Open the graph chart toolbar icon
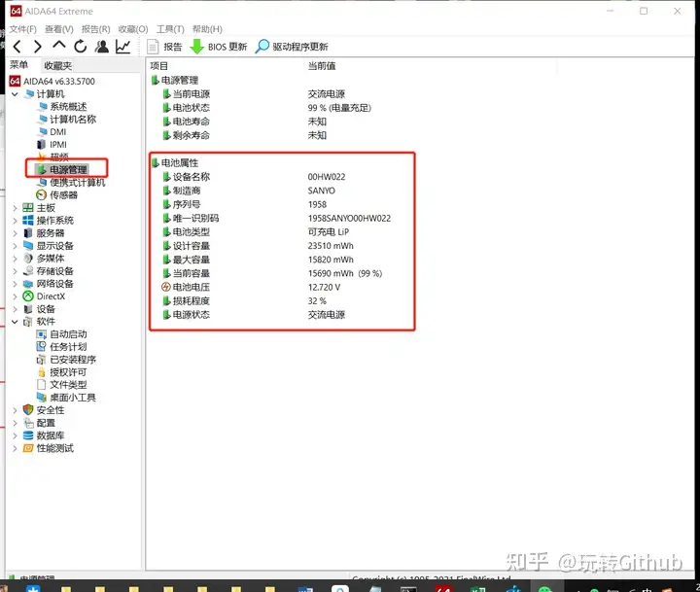The width and height of the screenshot is (700, 592). pos(122,47)
